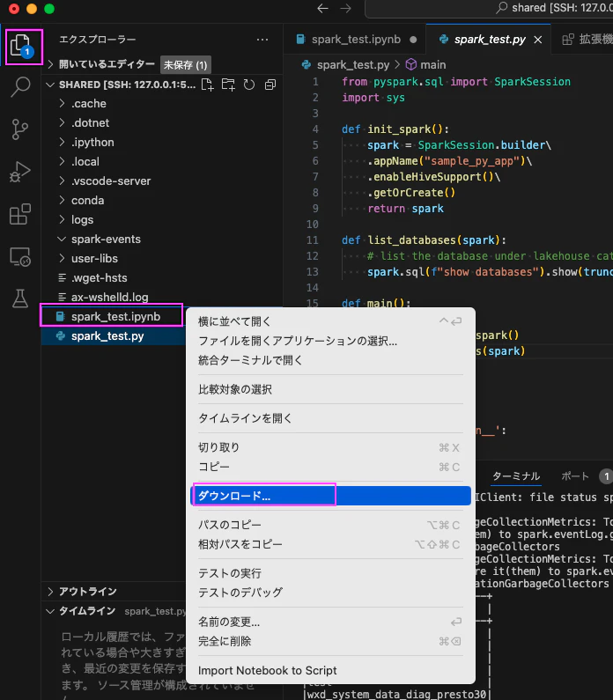This screenshot has width=613, height=700.
Task: Open the Explorer more-actions ellipsis menu
Action: coord(262,40)
